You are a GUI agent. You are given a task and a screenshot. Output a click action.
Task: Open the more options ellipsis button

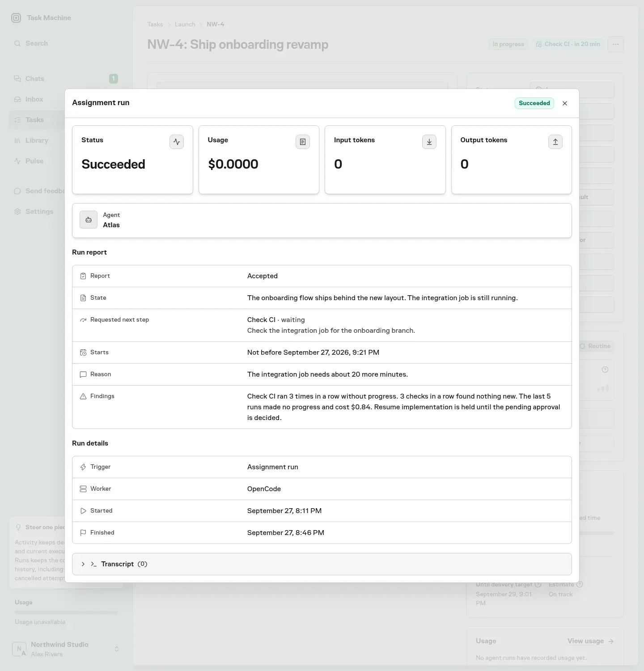click(x=616, y=44)
